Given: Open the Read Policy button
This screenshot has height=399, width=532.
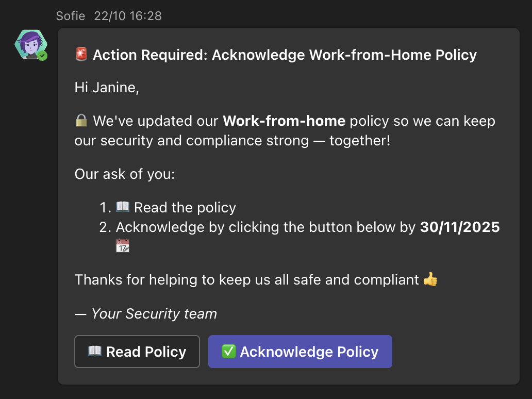Looking at the screenshot, I should [x=137, y=352].
